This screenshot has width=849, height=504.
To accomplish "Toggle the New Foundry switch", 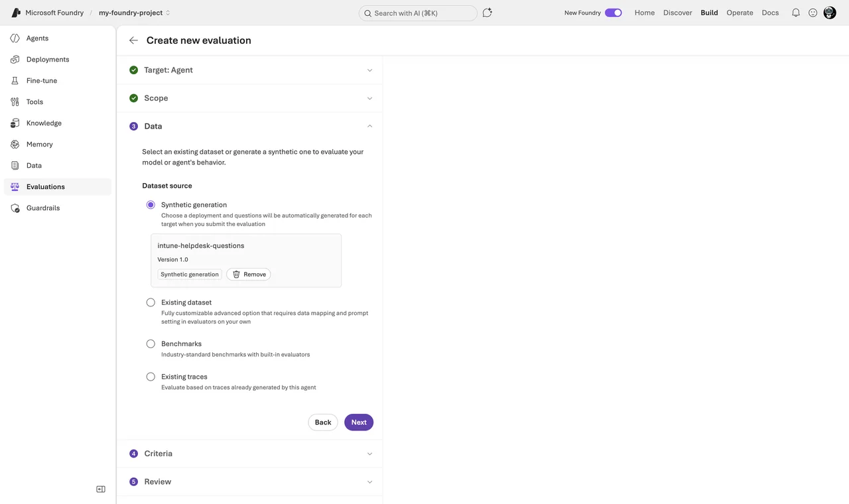I will [614, 13].
